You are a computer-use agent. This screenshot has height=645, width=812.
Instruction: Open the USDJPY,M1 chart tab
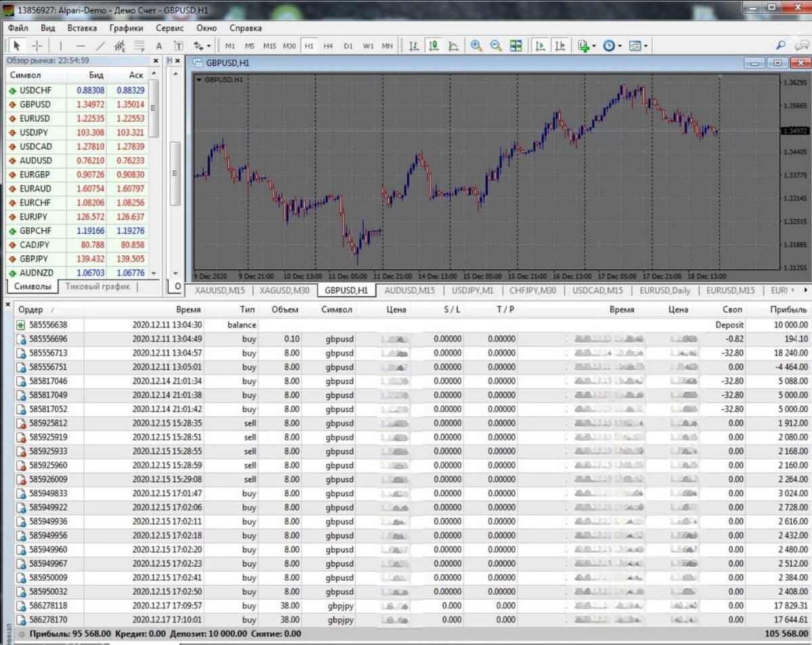pyautogui.click(x=472, y=290)
